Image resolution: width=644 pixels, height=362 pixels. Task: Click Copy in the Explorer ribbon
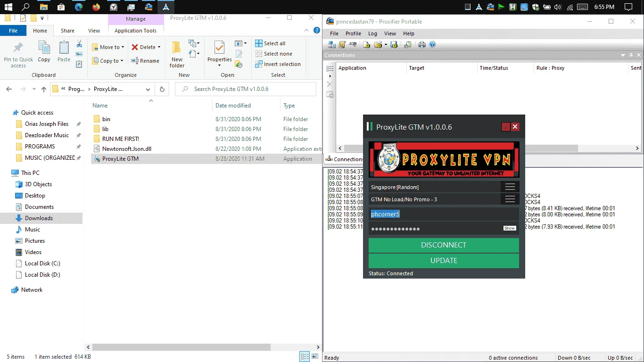click(44, 51)
